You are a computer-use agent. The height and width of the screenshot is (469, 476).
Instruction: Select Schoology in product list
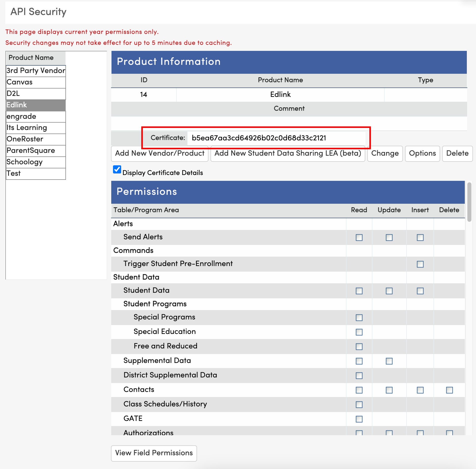[x=36, y=162]
